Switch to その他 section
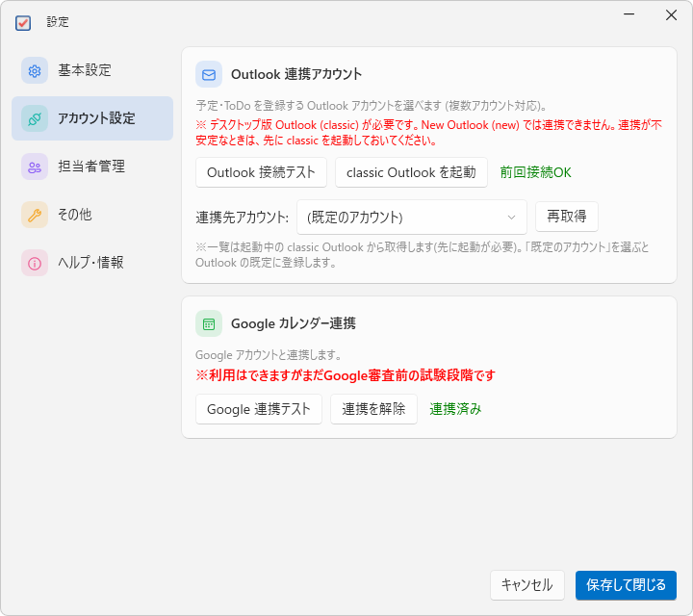 tap(92, 215)
